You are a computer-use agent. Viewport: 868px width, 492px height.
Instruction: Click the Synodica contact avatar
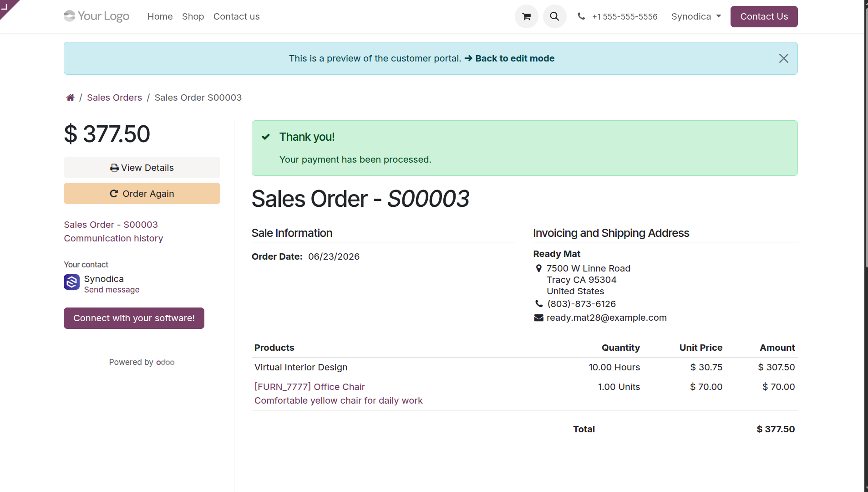point(71,282)
